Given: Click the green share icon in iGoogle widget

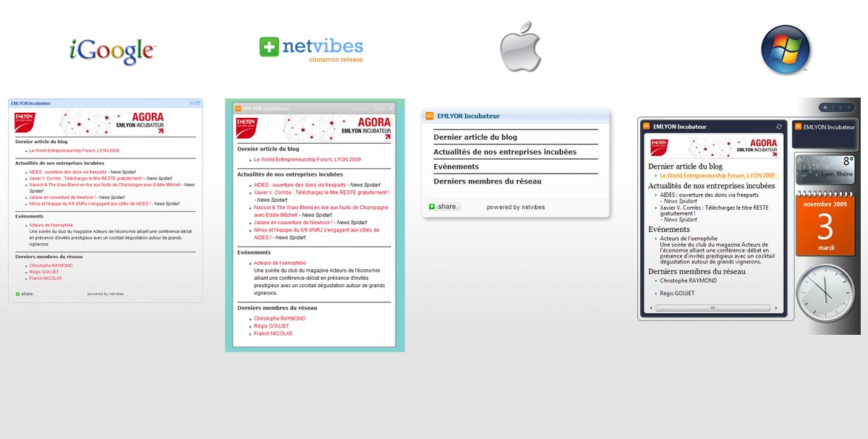Looking at the screenshot, I should [x=18, y=294].
